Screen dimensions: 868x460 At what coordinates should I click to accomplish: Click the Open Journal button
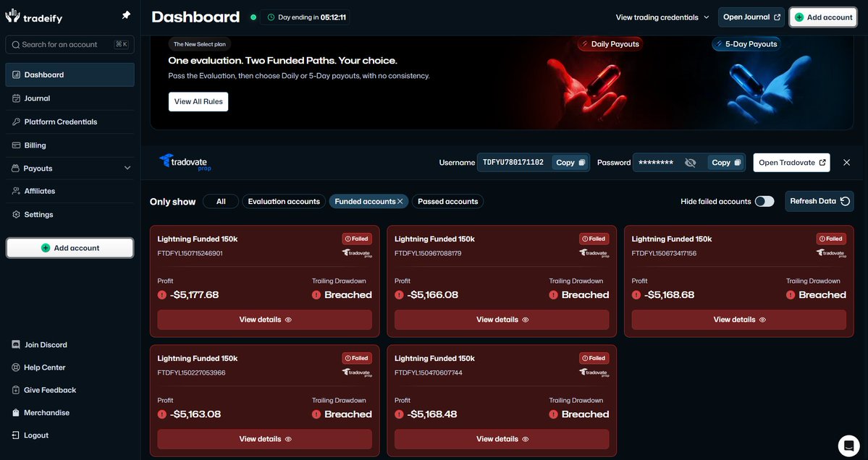click(x=751, y=17)
